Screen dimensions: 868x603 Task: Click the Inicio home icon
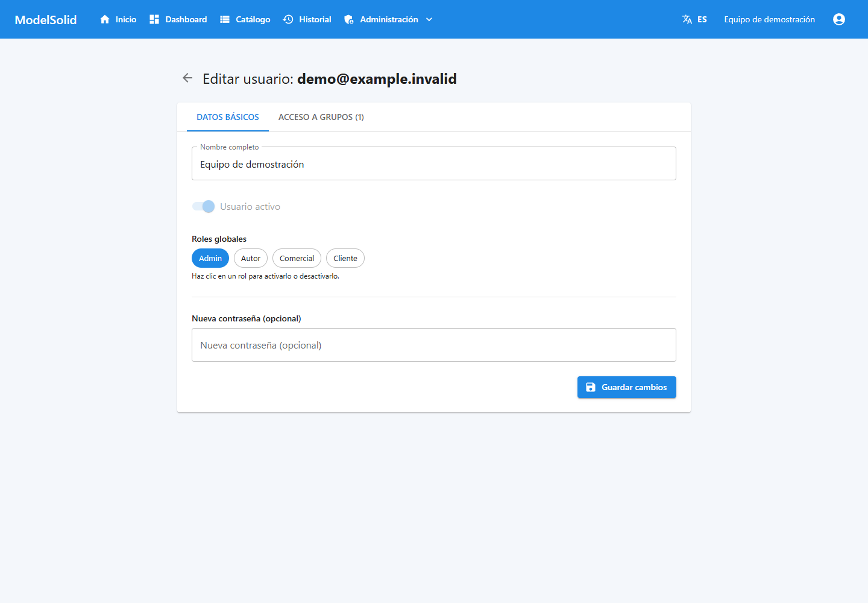pos(105,19)
